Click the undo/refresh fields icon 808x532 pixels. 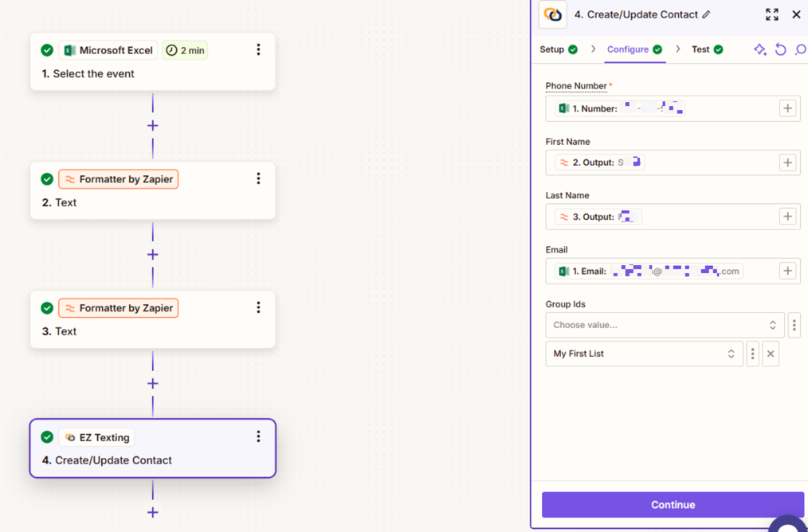tap(781, 49)
